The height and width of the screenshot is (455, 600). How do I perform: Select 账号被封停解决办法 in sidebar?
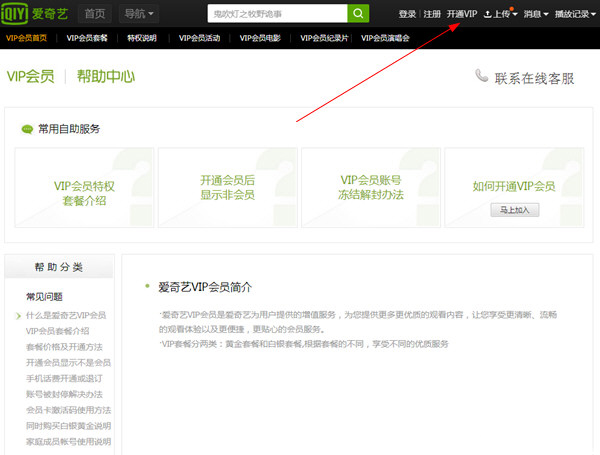(64, 395)
